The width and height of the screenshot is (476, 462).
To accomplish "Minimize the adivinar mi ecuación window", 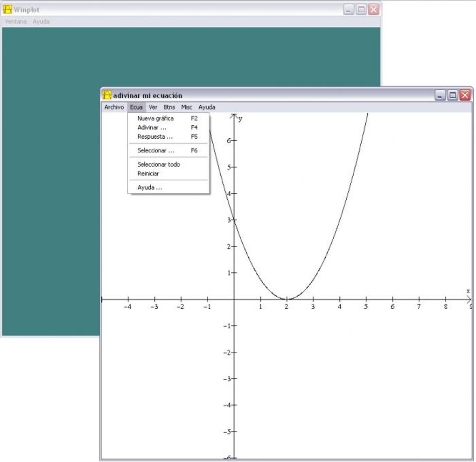I will click(440, 95).
